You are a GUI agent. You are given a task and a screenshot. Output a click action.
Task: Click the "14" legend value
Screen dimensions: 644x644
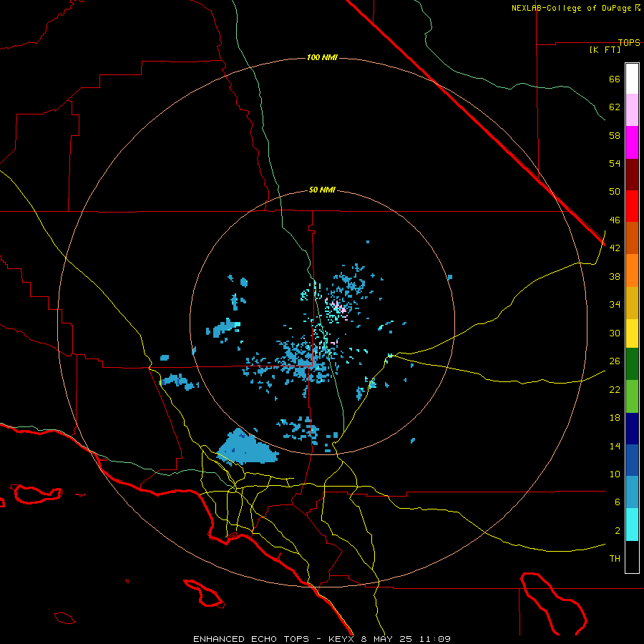click(615, 446)
